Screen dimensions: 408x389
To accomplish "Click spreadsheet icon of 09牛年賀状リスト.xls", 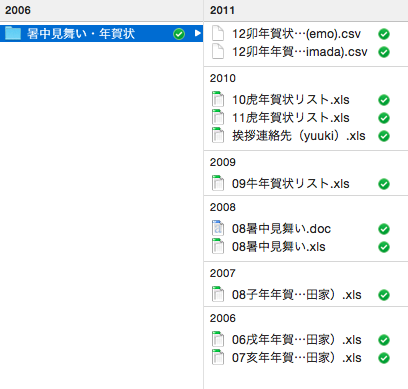I will click(218, 183).
